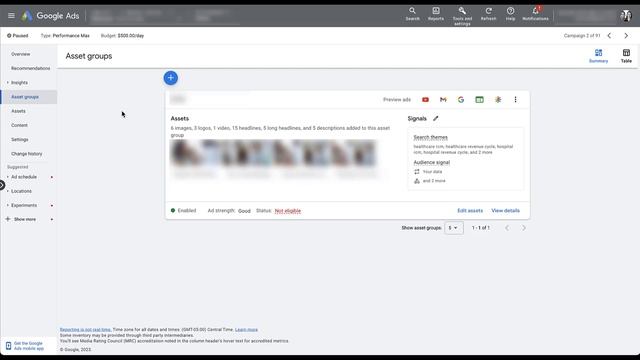This screenshot has height=360, width=640.
Task: Click the Paused campaign status
Action: click(x=18, y=36)
